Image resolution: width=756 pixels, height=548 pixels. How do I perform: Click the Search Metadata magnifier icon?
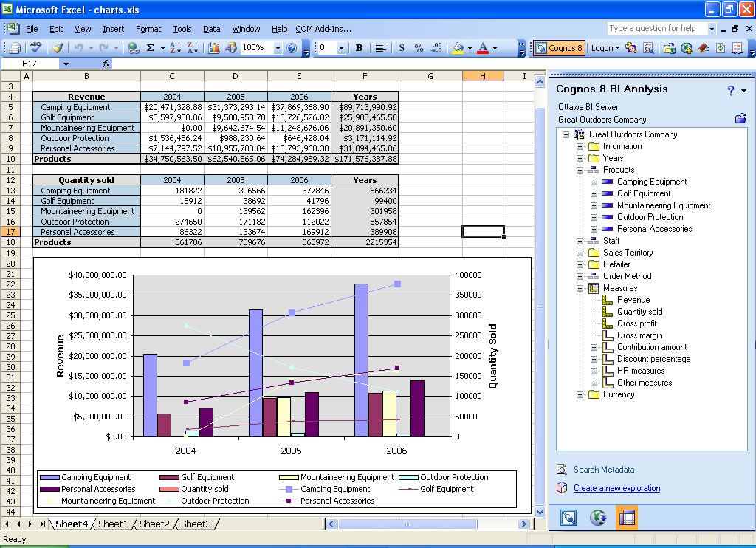[x=562, y=470]
